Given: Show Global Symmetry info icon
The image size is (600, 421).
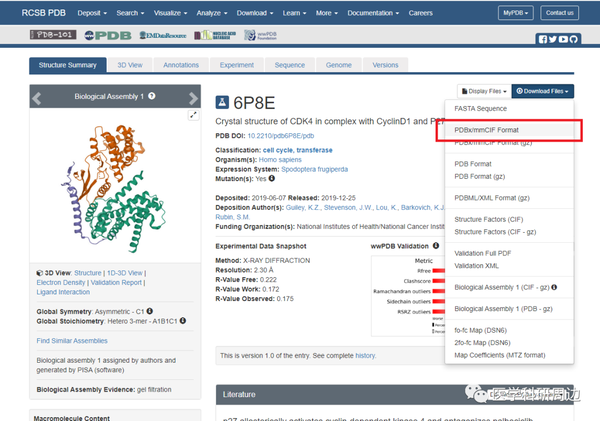Looking at the screenshot, I should (150, 311).
